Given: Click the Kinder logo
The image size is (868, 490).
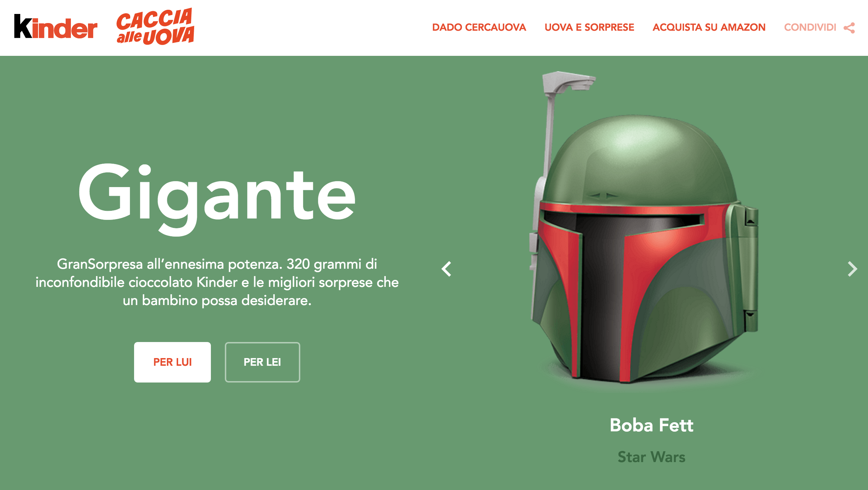Looking at the screenshot, I should tap(56, 27).
